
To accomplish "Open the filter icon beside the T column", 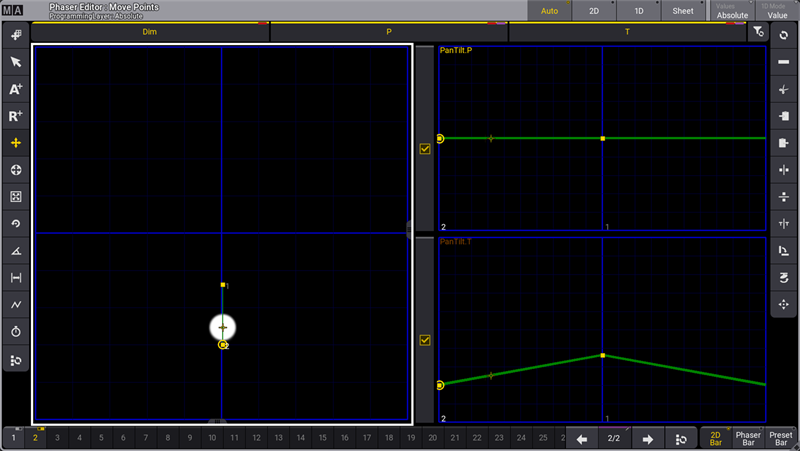I will pos(759,33).
